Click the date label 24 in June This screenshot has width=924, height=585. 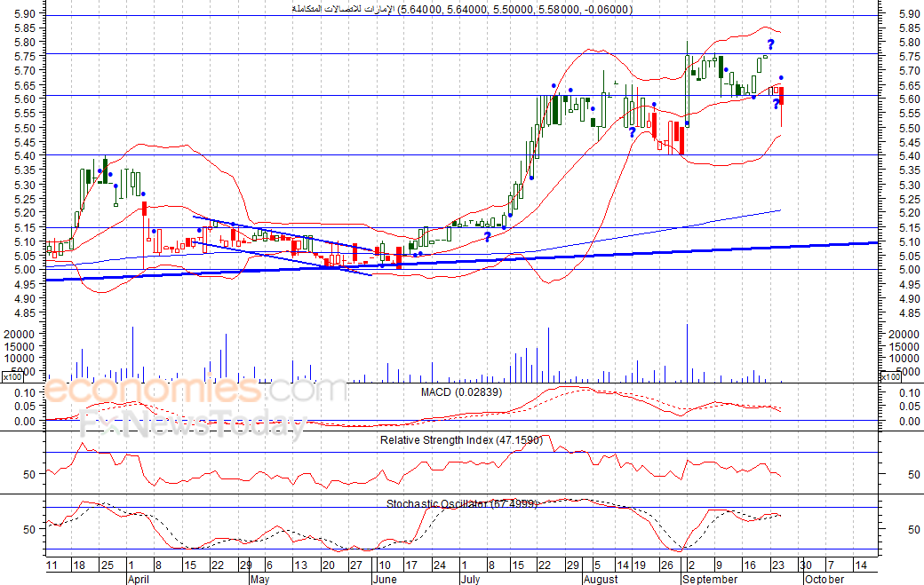439,565
